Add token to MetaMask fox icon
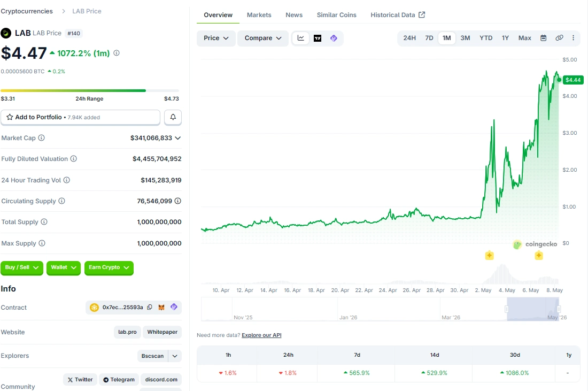 coord(161,307)
